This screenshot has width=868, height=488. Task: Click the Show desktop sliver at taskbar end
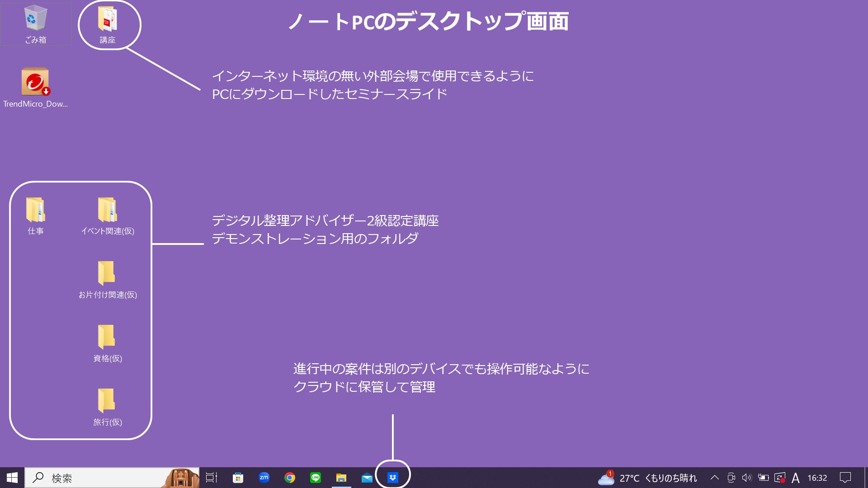[866, 478]
